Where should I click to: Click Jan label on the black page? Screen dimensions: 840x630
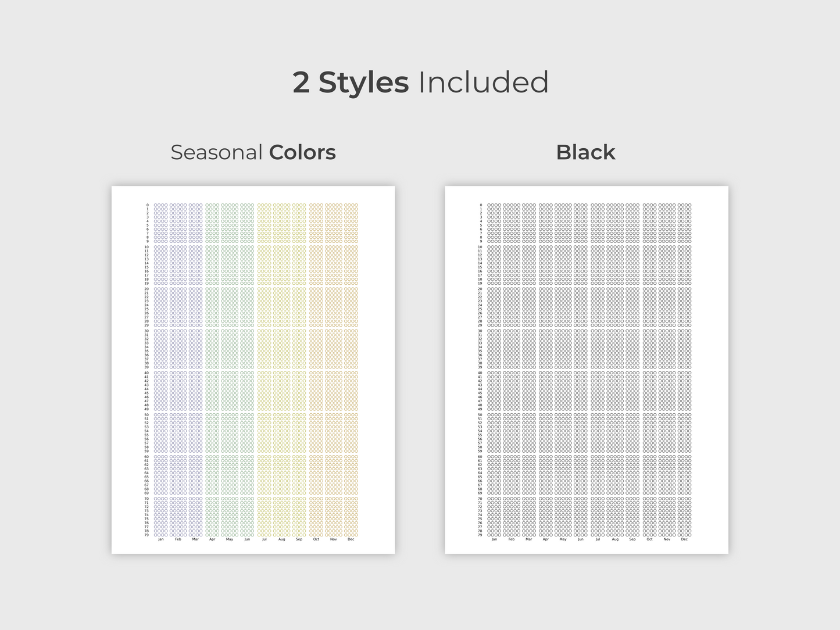coord(494,539)
